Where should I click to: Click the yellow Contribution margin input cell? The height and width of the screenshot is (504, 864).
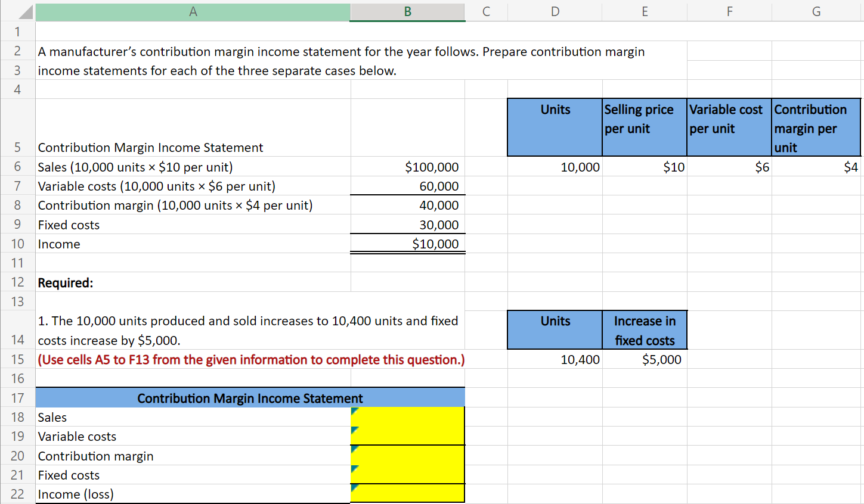(x=408, y=456)
